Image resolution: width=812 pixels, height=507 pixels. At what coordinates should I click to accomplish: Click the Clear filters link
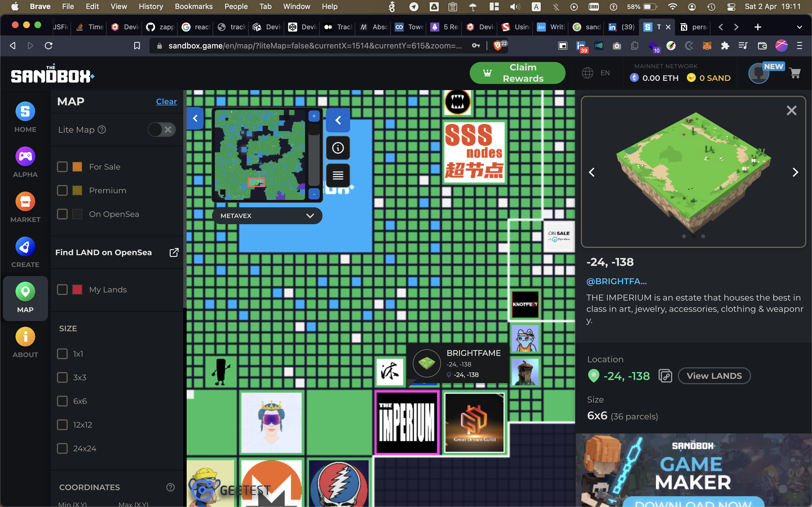(x=166, y=101)
